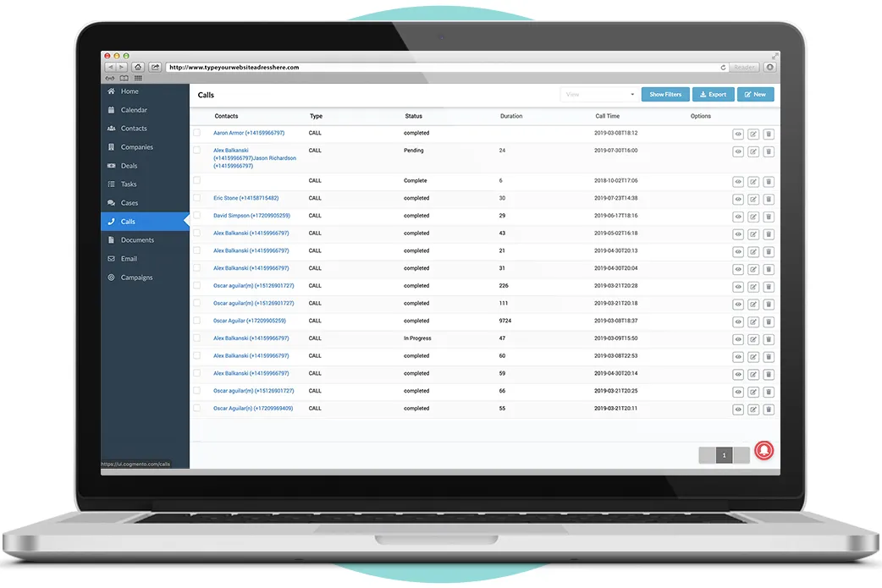This screenshot has height=588, width=882.
Task: Delete the In Progress call row
Action: point(769,339)
